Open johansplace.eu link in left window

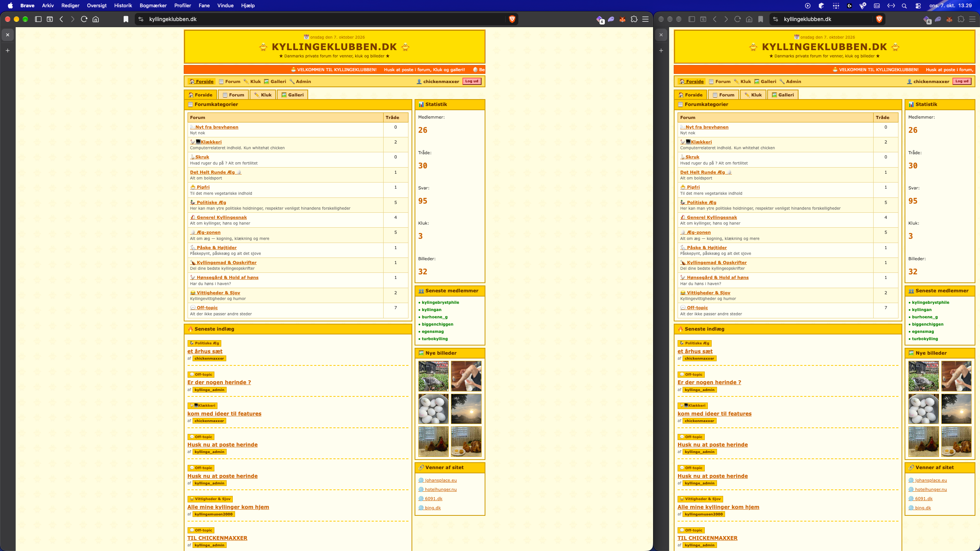(x=438, y=480)
